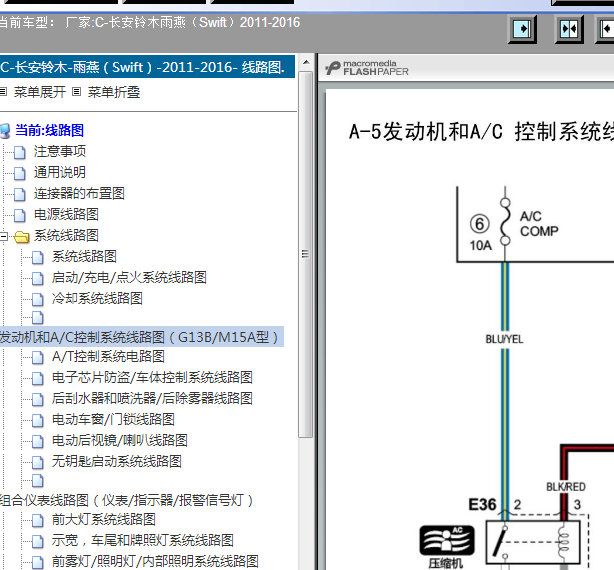This screenshot has width=614, height=570.
Task: Click the page icon beside 电源线路图
Action: (x=20, y=215)
